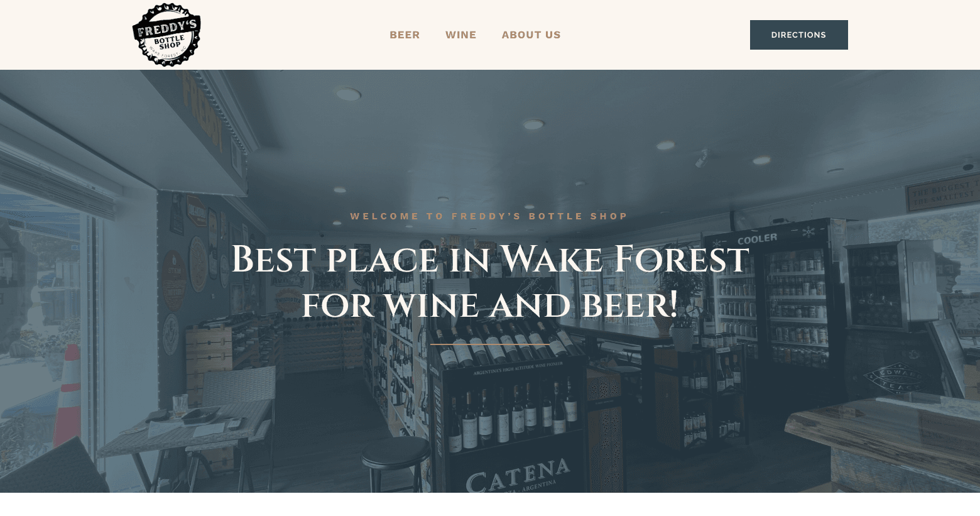Open the WINE menu item
The image size is (980, 516).
461,35
